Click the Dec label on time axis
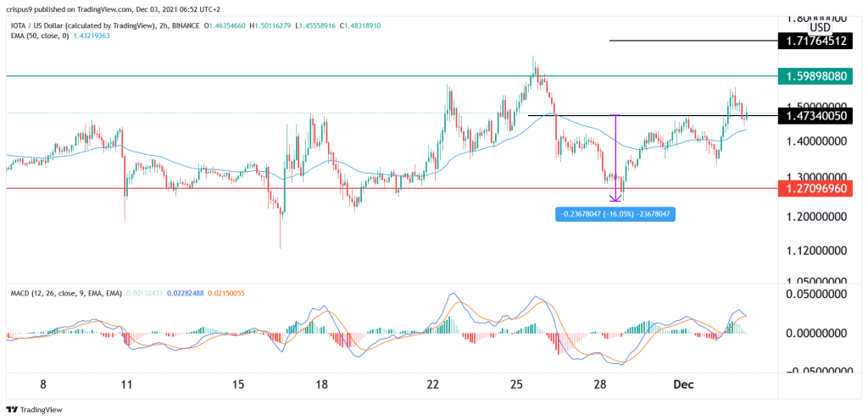The width and height of the screenshot is (868, 420). pos(683,384)
